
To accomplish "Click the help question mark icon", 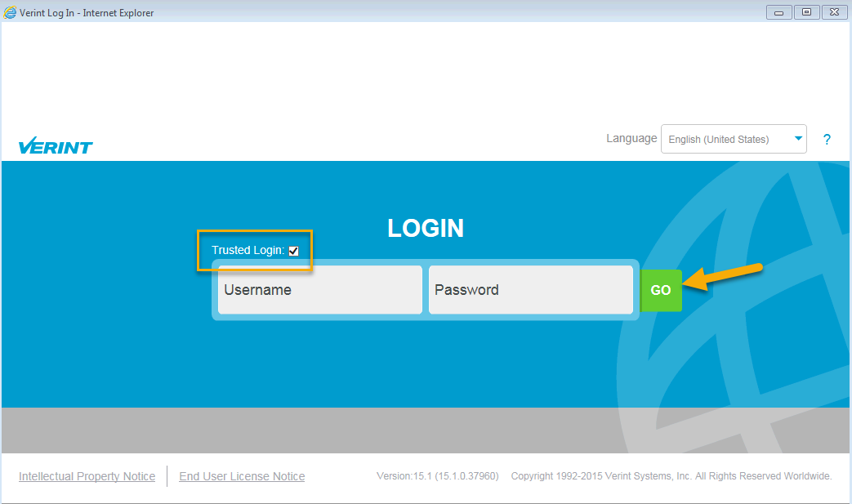I will click(x=827, y=140).
